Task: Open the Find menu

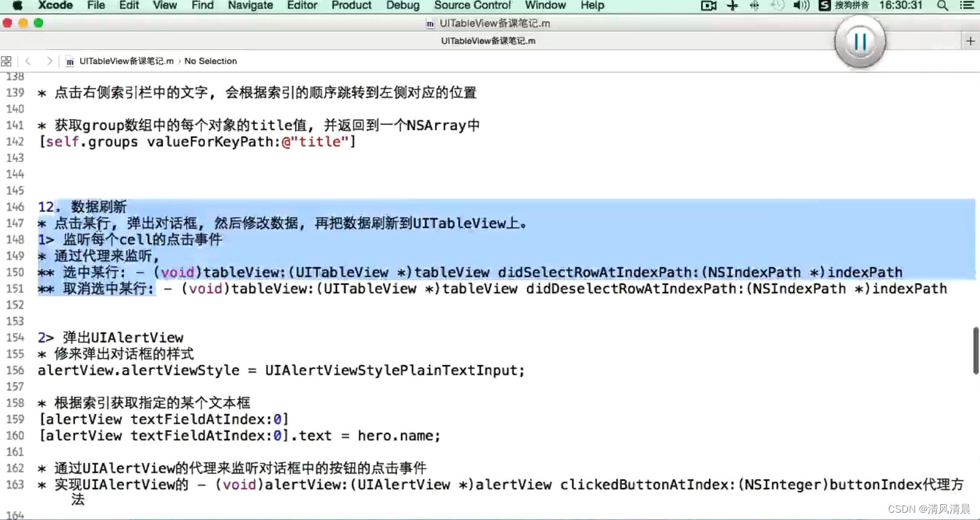Action: point(203,5)
